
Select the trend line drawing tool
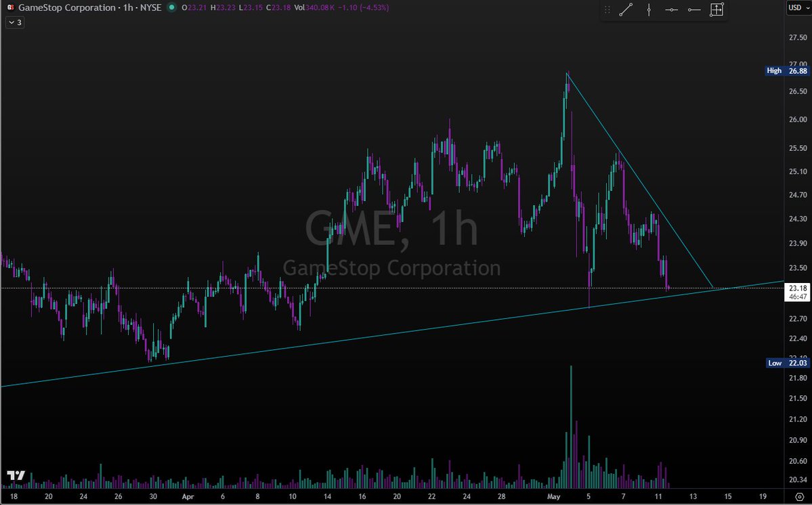pyautogui.click(x=626, y=9)
